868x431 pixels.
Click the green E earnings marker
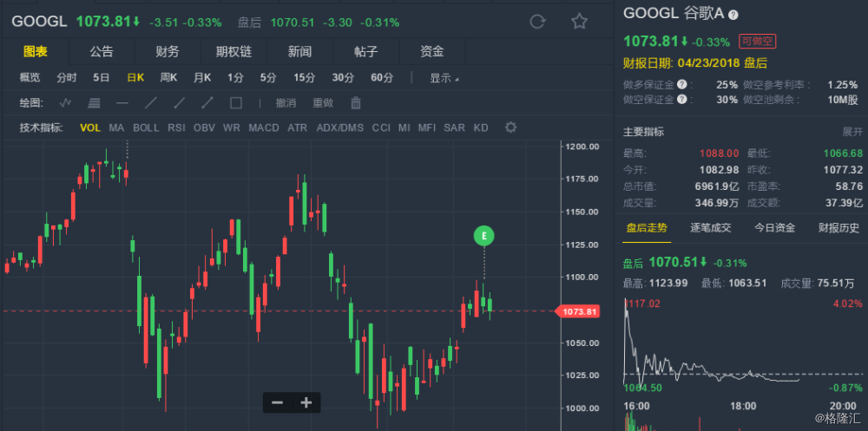click(x=483, y=236)
